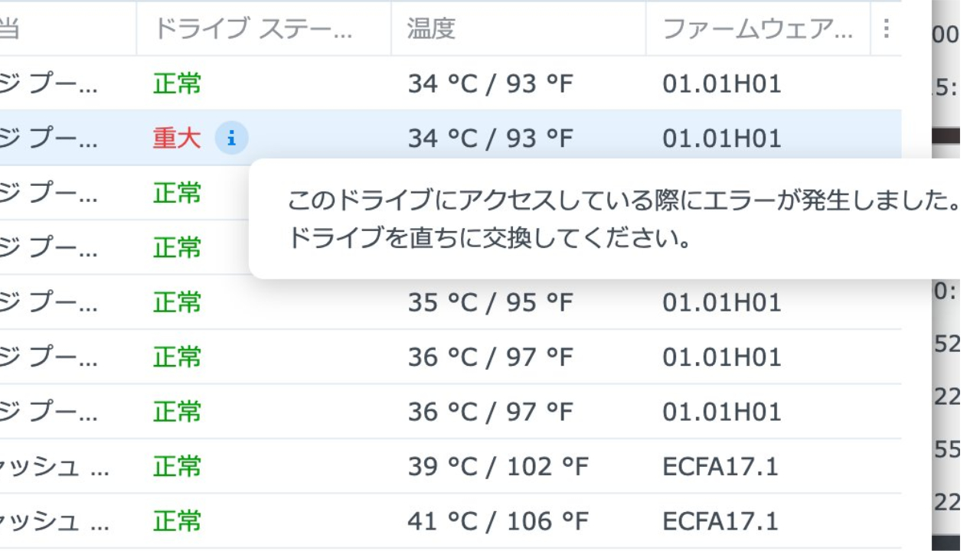
Task: Select 正常 status in the 39 °C row
Action: coord(177,467)
